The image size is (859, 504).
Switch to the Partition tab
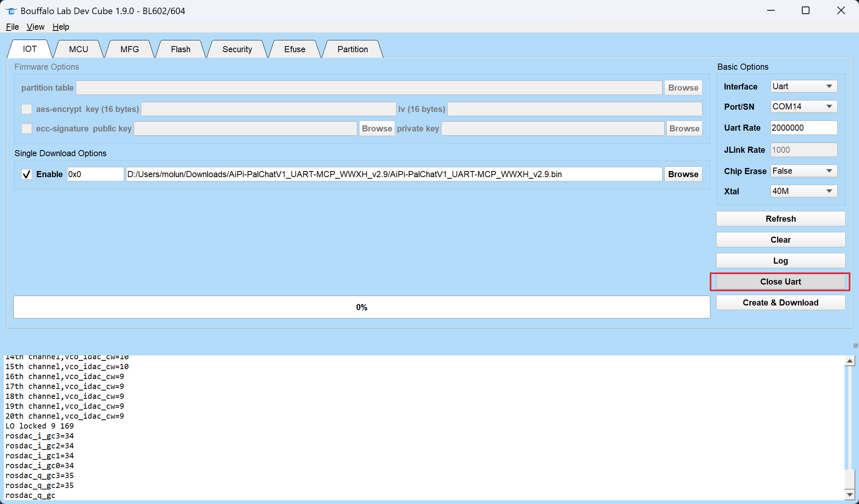(353, 49)
